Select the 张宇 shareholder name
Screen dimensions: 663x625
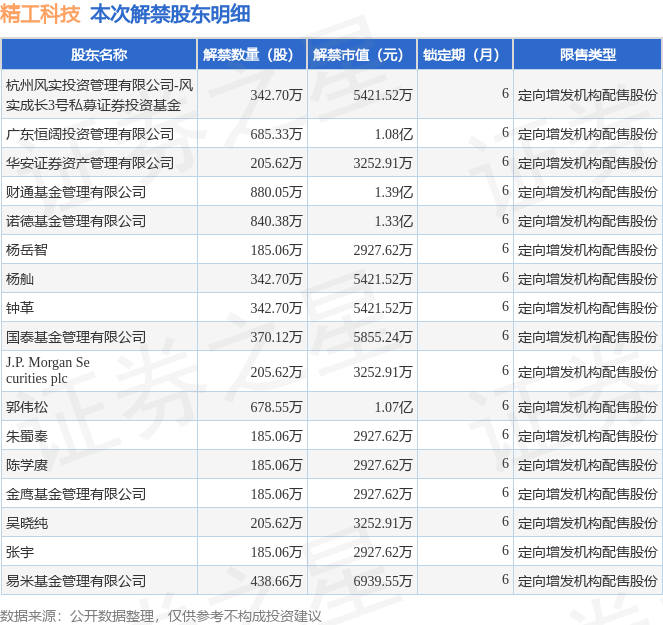click(x=20, y=552)
